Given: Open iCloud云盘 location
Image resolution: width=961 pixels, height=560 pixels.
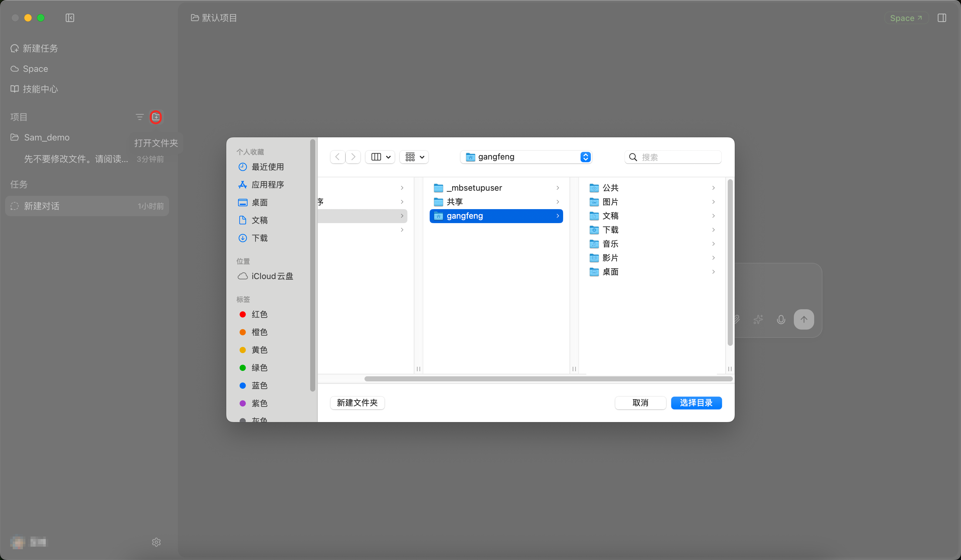Looking at the screenshot, I should click(265, 276).
